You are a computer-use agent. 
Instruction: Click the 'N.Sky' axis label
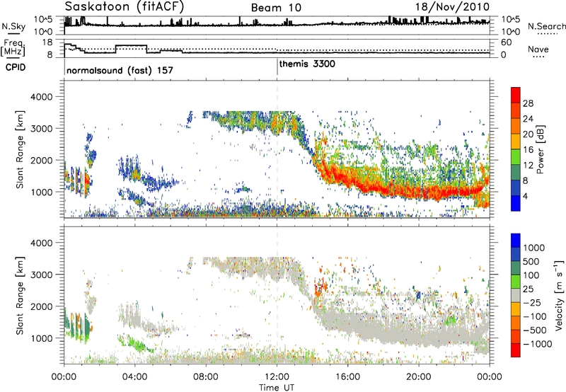tap(13, 26)
